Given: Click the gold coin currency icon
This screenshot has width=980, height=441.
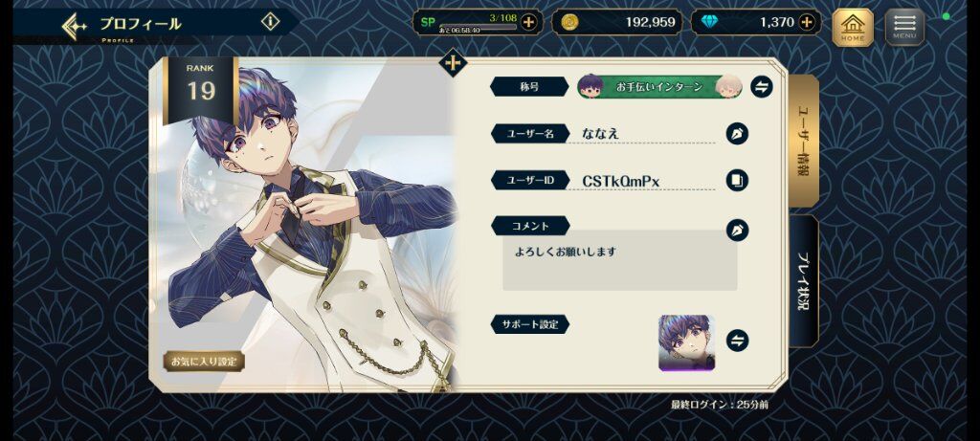Looking at the screenshot, I should coord(569,23).
